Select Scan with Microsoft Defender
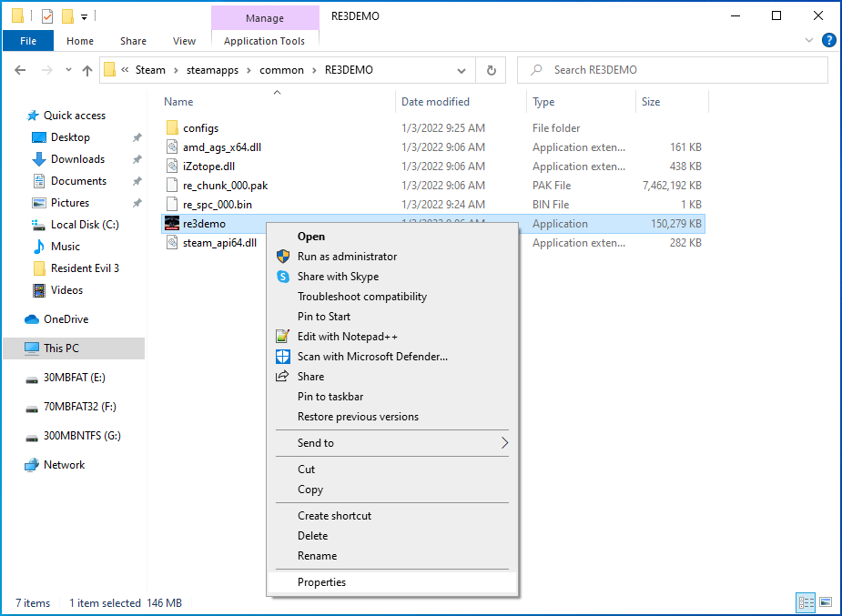 (x=372, y=357)
